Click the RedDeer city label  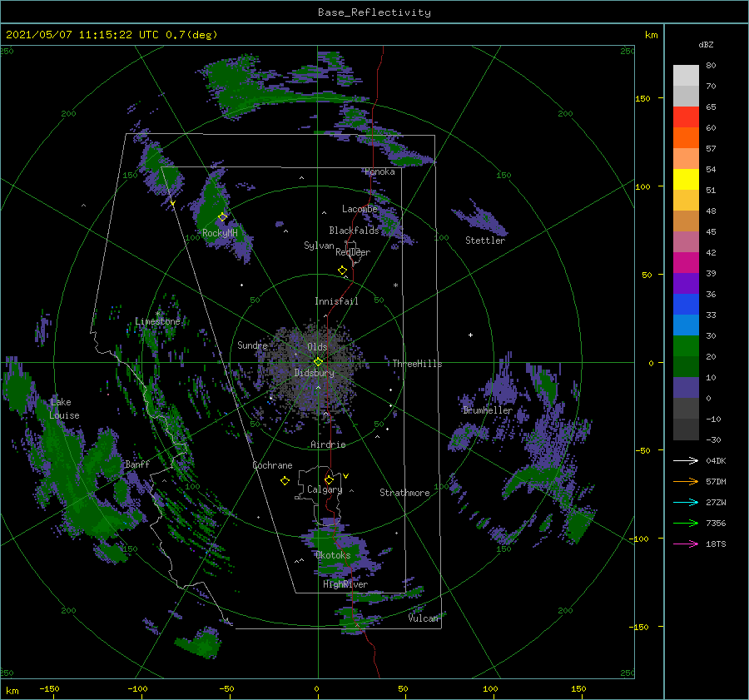(x=353, y=252)
